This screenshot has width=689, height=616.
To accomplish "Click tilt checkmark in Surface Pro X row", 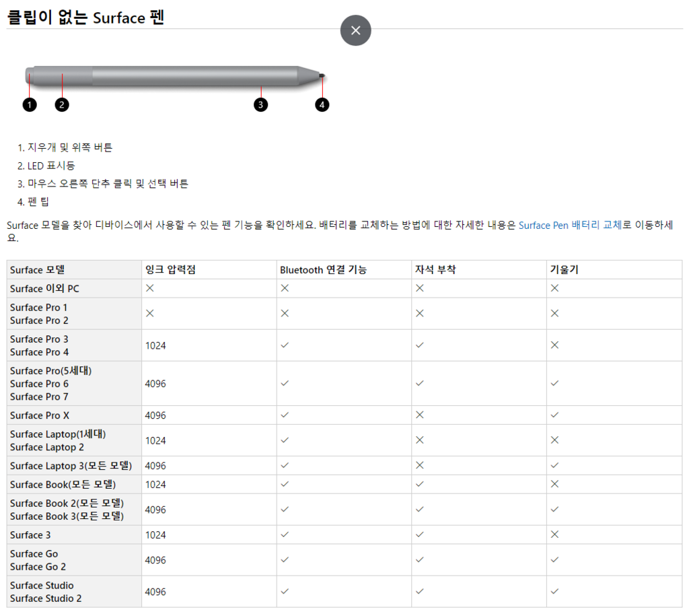I will pos(554,415).
